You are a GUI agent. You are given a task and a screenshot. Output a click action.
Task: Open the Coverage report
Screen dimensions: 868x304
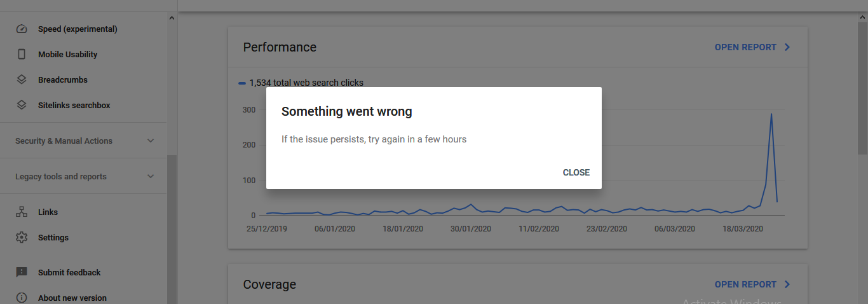click(x=745, y=284)
